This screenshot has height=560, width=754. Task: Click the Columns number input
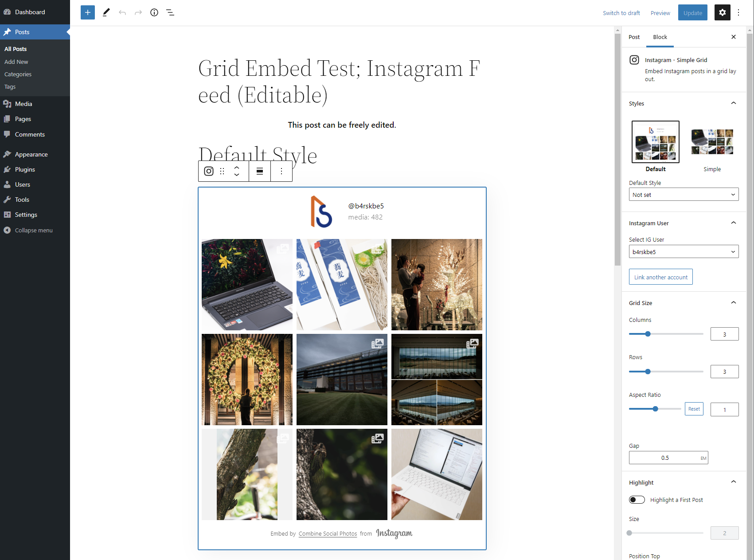coord(725,334)
